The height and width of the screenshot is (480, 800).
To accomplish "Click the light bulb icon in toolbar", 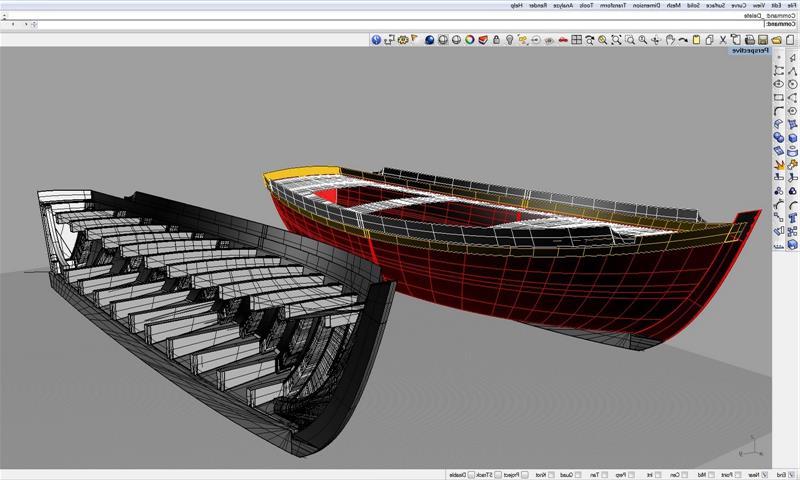I will pyautogui.click(x=509, y=40).
